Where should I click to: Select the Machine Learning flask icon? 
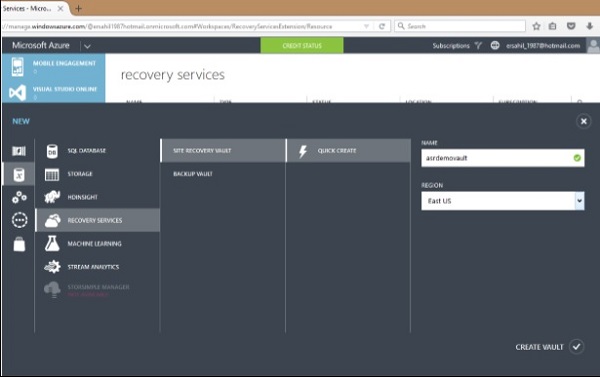pyautogui.click(x=52, y=243)
